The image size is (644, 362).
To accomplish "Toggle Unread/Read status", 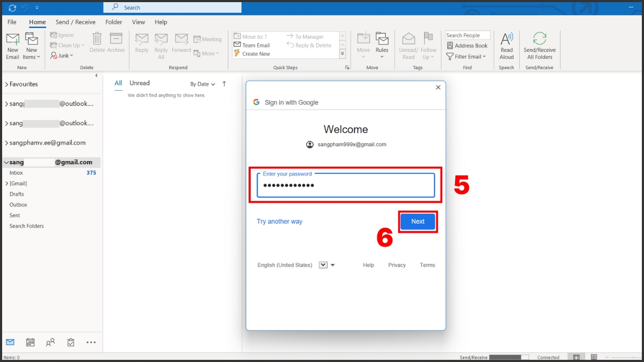I will click(x=408, y=46).
